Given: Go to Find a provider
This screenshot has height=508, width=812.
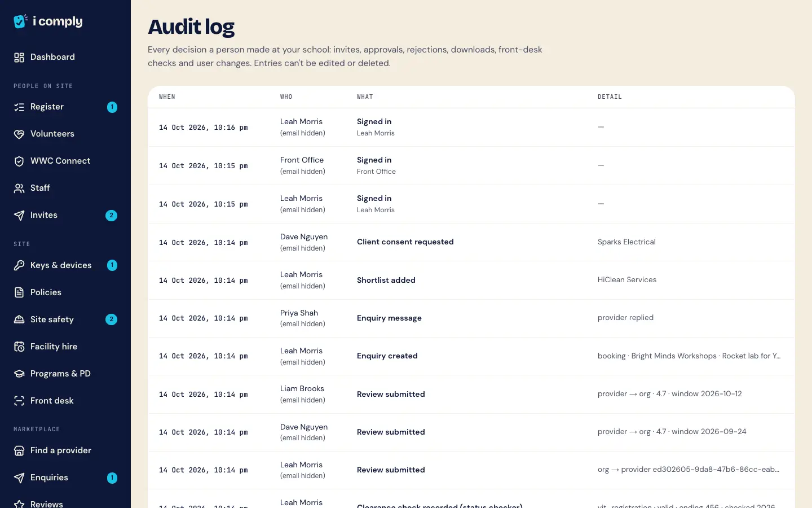Looking at the screenshot, I should click(x=65, y=450).
